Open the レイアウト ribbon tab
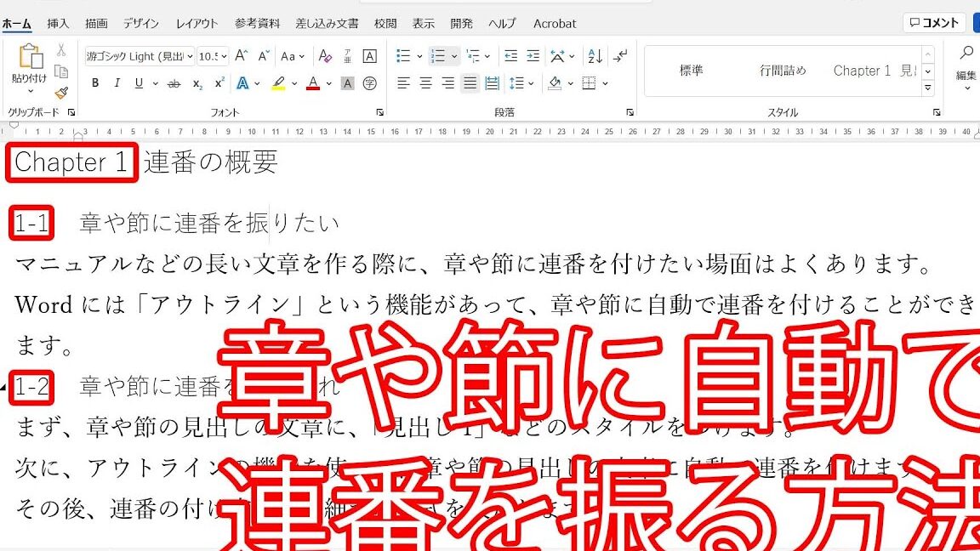The width and height of the screenshot is (980, 551). click(197, 24)
